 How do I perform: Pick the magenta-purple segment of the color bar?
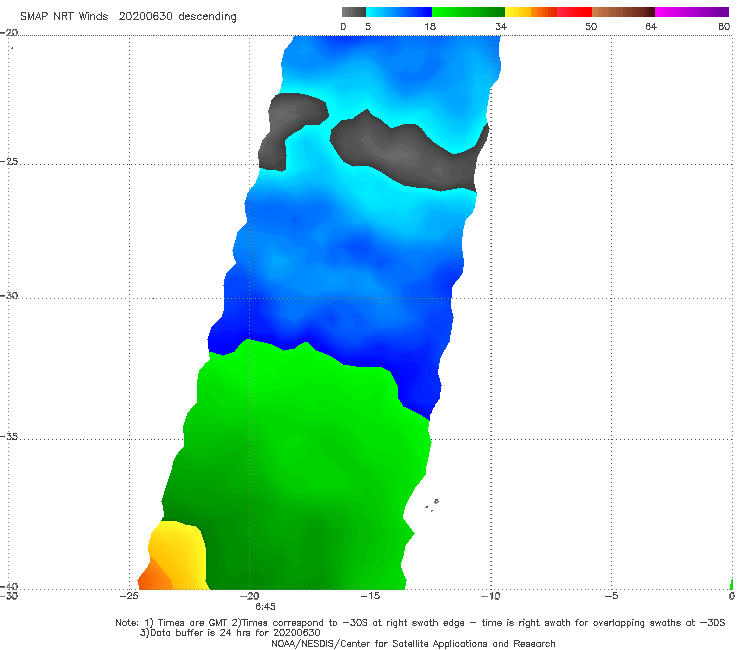(692, 12)
